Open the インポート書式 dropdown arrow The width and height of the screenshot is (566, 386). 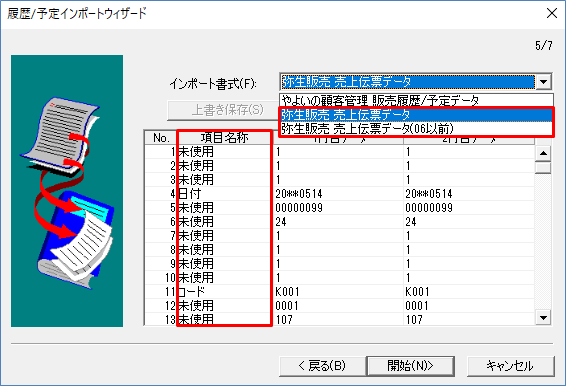pyautogui.click(x=544, y=82)
